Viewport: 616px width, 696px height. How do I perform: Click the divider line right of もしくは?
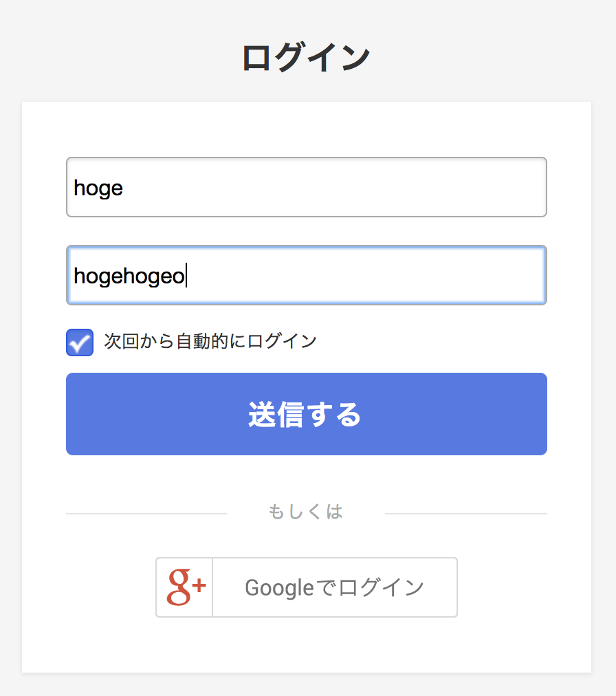coord(466,514)
